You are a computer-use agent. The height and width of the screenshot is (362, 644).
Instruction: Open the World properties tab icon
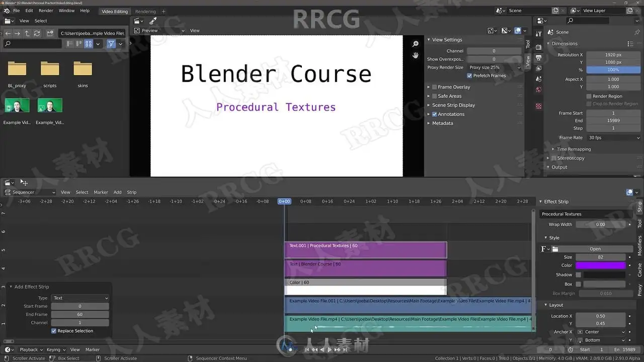pos(538,90)
